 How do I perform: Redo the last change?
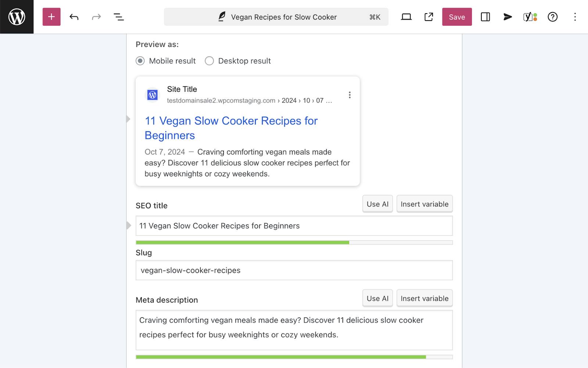pyautogui.click(x=96, y=17)
